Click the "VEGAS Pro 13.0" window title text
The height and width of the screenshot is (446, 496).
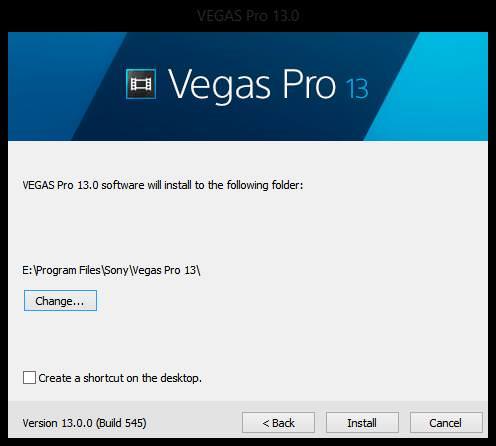[248, 15]
